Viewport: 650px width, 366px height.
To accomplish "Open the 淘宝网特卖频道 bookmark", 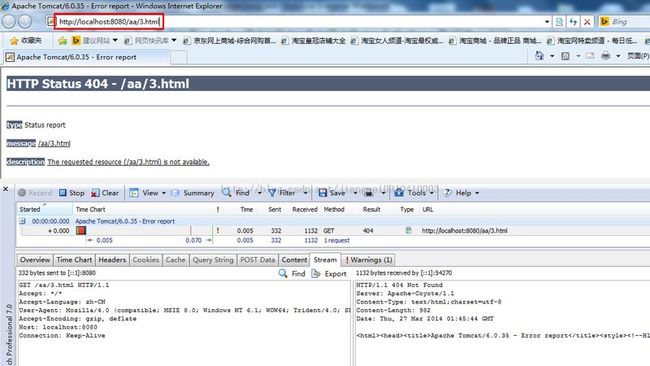I will point(592,40).
